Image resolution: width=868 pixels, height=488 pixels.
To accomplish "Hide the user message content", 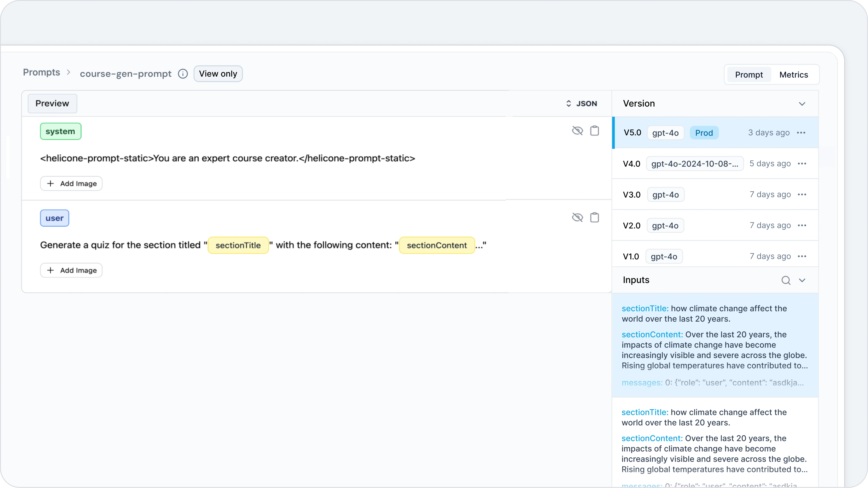I will coord(577,217).
